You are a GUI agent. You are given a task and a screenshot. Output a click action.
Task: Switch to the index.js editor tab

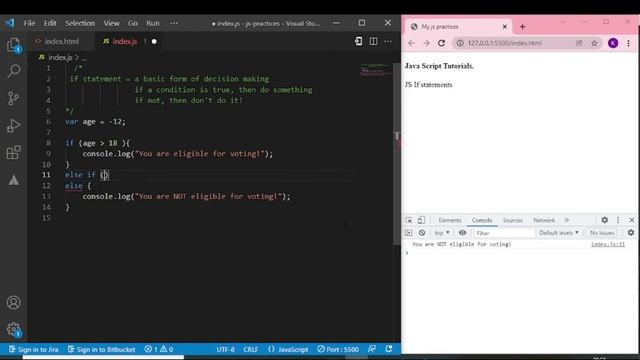(x=129, y=41)
